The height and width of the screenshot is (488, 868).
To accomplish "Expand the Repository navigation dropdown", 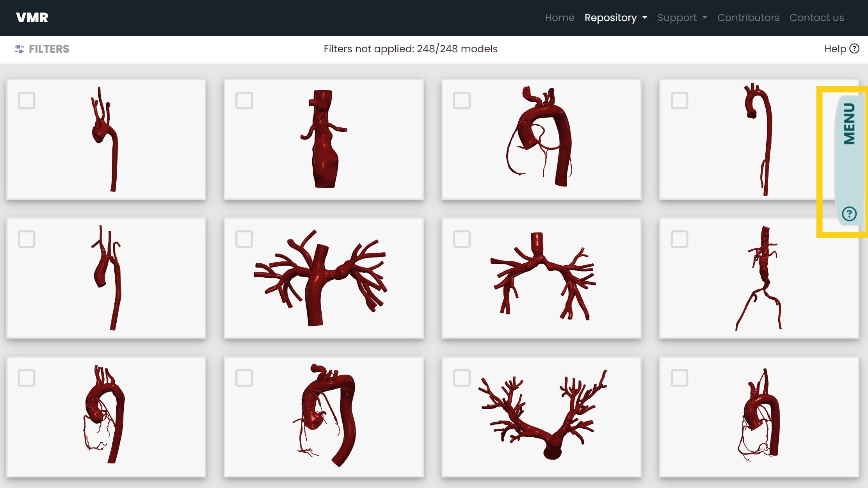I will [615, 18].
